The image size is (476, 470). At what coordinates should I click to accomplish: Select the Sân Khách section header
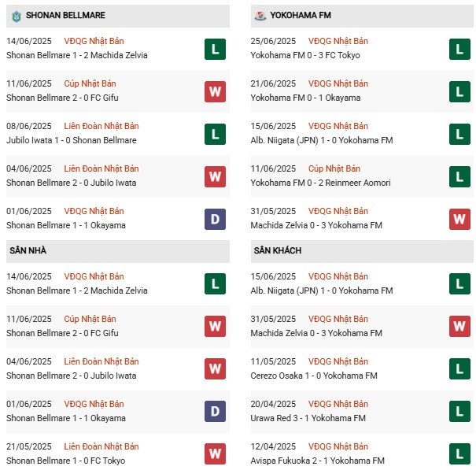pos(362,251)
